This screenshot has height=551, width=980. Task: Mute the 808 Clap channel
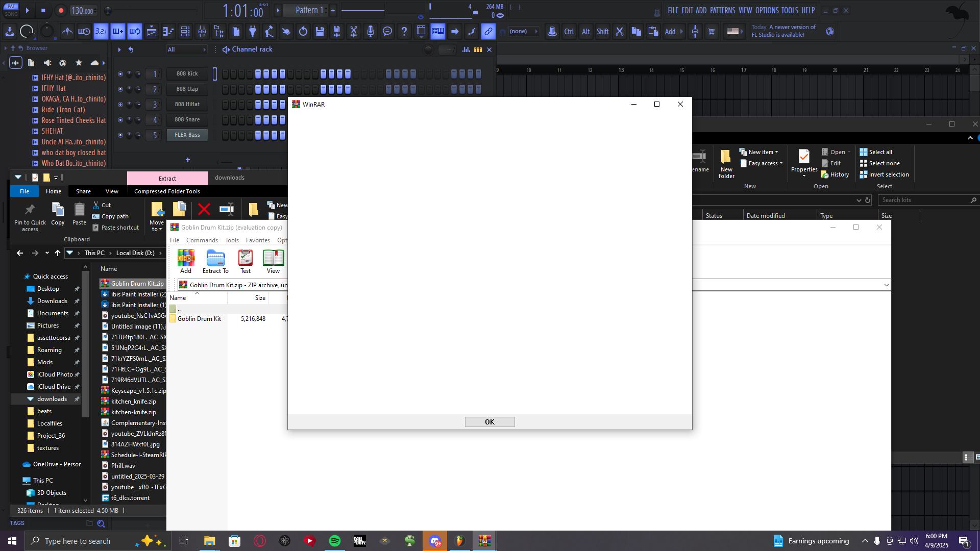[120, 89]
